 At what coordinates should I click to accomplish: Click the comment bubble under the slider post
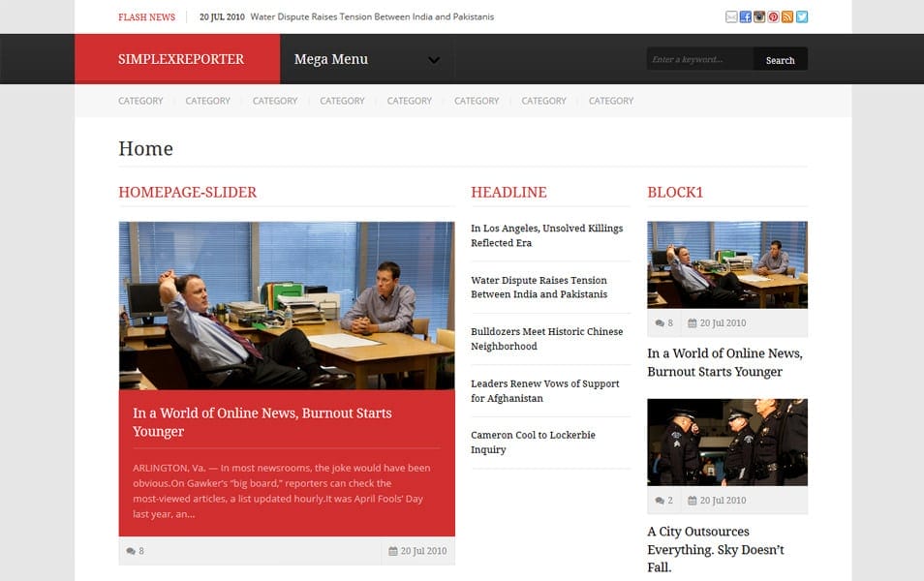pyautogui.click(x=132, y=550)
